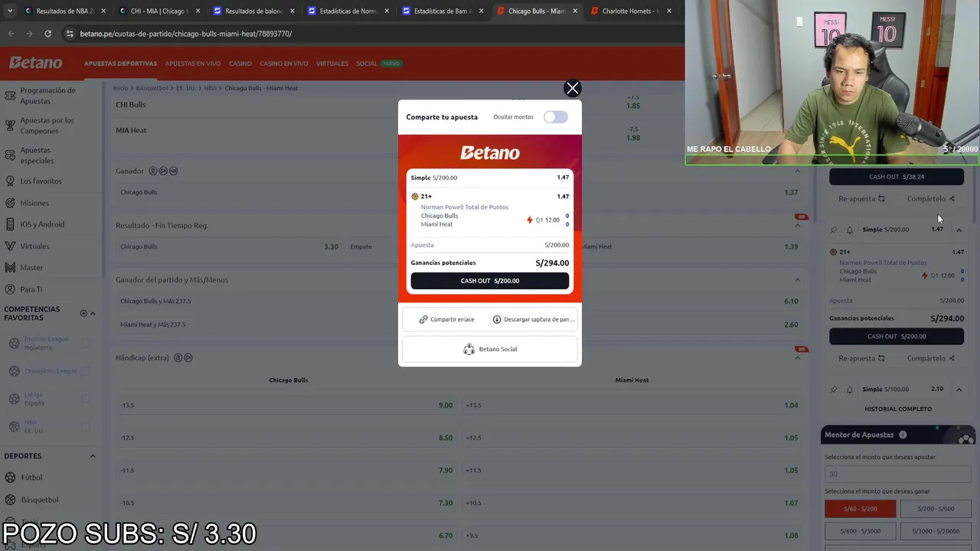This screenshot has width=980, height=551.
Task: Collapse the Resultado - Fin Tiempo Reg. section
Action: 797,226
